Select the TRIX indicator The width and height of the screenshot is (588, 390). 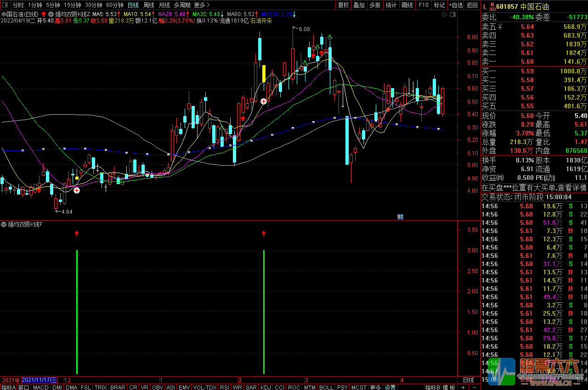pos(101,387)
